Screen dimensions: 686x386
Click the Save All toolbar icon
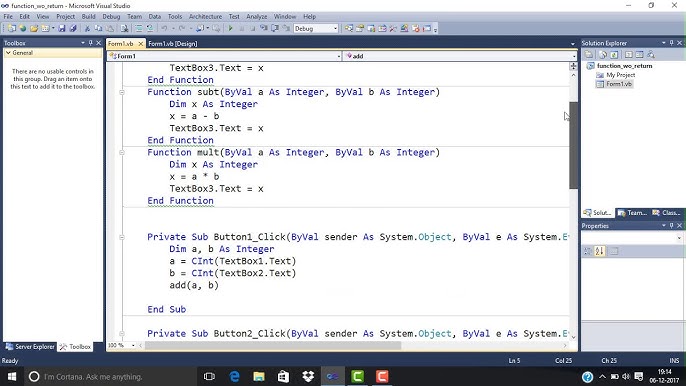[x=73, y=28]
